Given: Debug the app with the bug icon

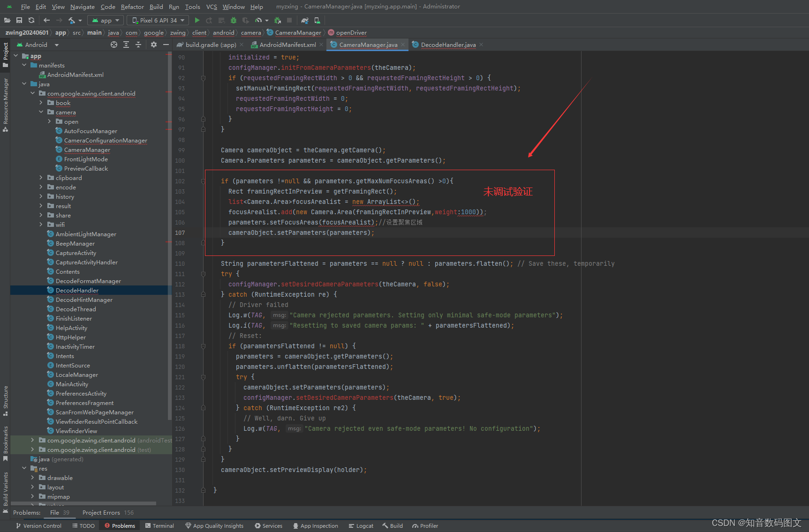Looking at the screenshot, I should point(233,20).
